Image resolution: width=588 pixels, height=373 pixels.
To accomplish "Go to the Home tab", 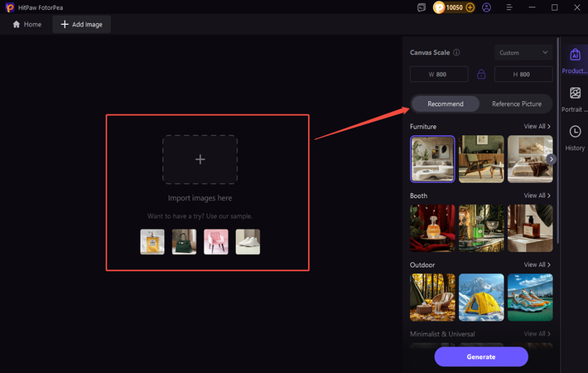I will coord(27,24).
